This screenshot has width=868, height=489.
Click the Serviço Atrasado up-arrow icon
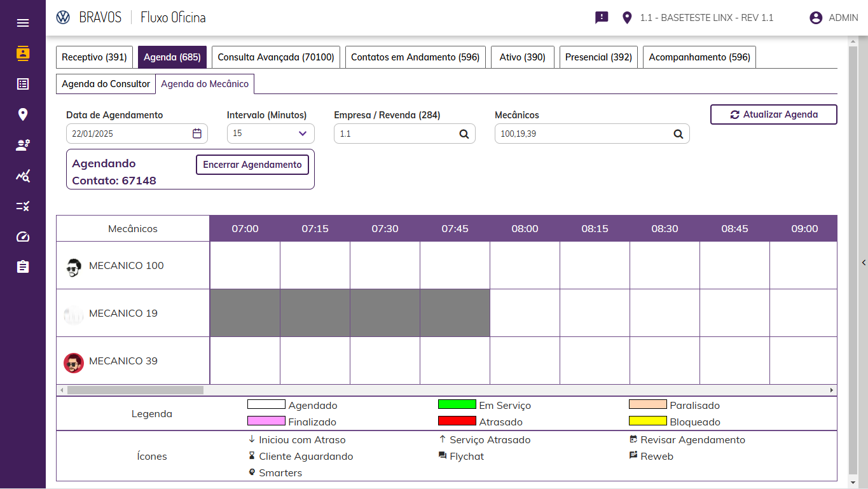click(x=443, y=439)
